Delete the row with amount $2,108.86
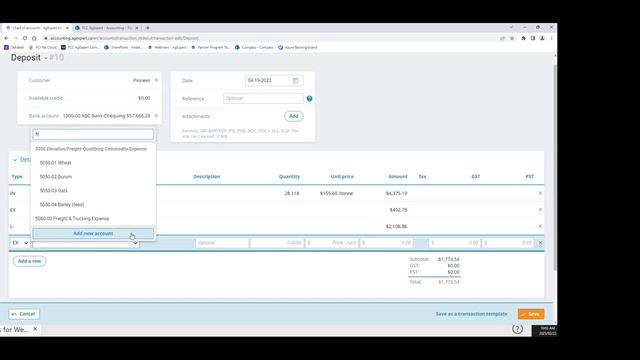Screen dimensions: 640x360 point(540,226)
